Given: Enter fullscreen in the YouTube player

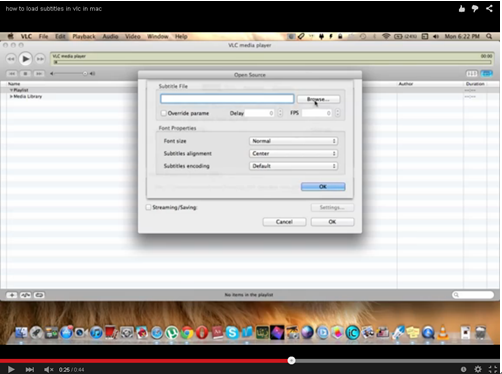Looking at the screenshot, I should 493,369.
